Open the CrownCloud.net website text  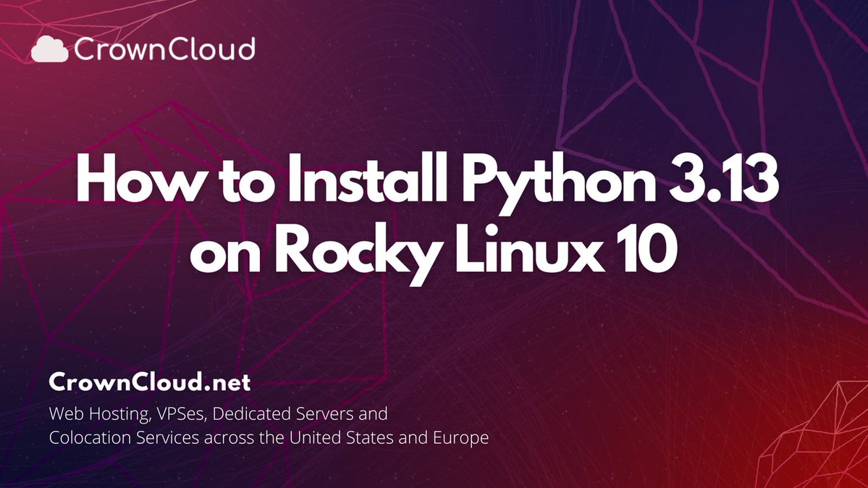(149, 382)
